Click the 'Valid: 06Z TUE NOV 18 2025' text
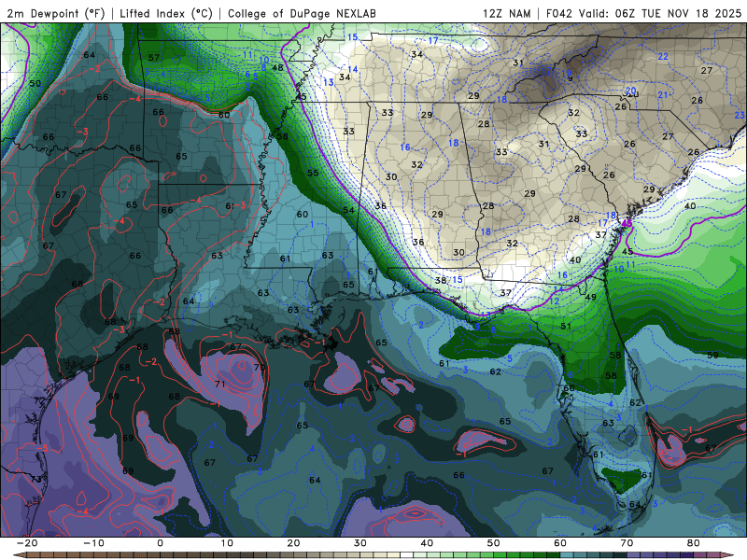This screenshot has width=747, height=560. click(x=660, y=13)
